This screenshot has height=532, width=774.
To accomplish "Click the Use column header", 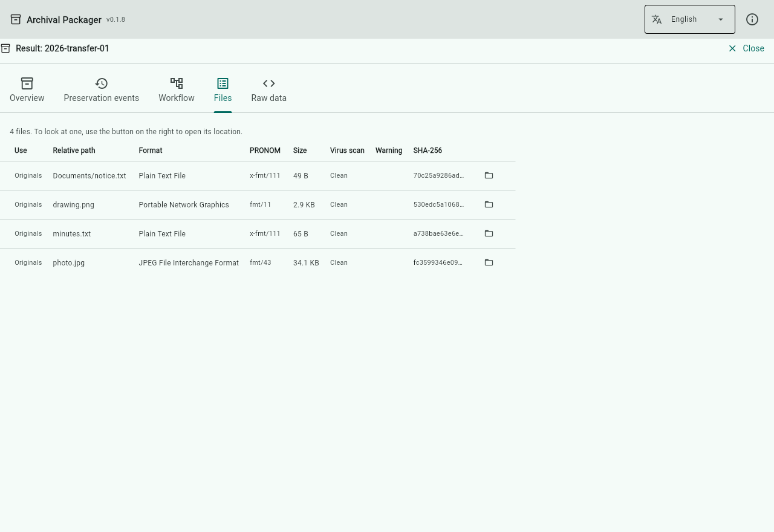I will tap(21, 151).
